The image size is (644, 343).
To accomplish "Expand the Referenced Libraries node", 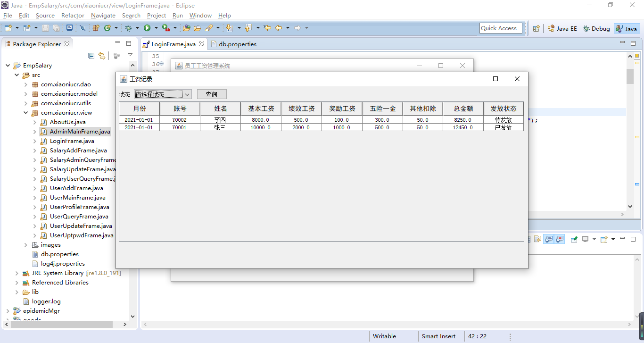I will click(x=17, y=283).
